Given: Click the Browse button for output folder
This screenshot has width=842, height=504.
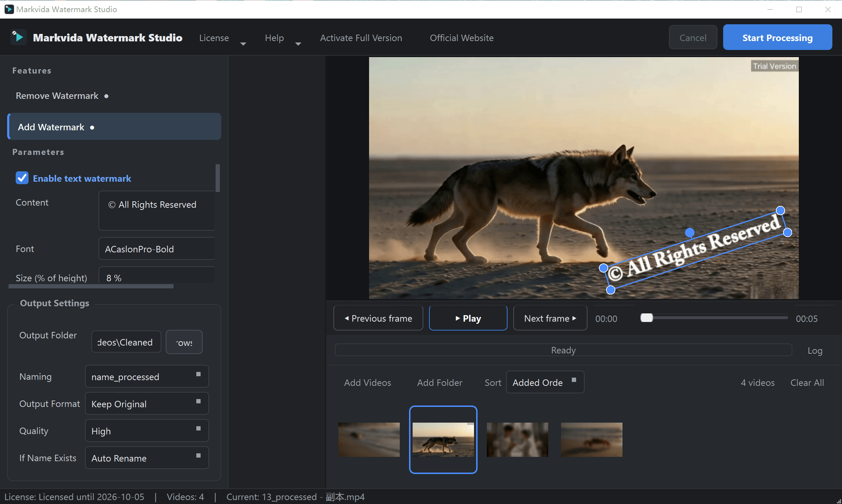Looking at the screenshot, I should (184, 342).
